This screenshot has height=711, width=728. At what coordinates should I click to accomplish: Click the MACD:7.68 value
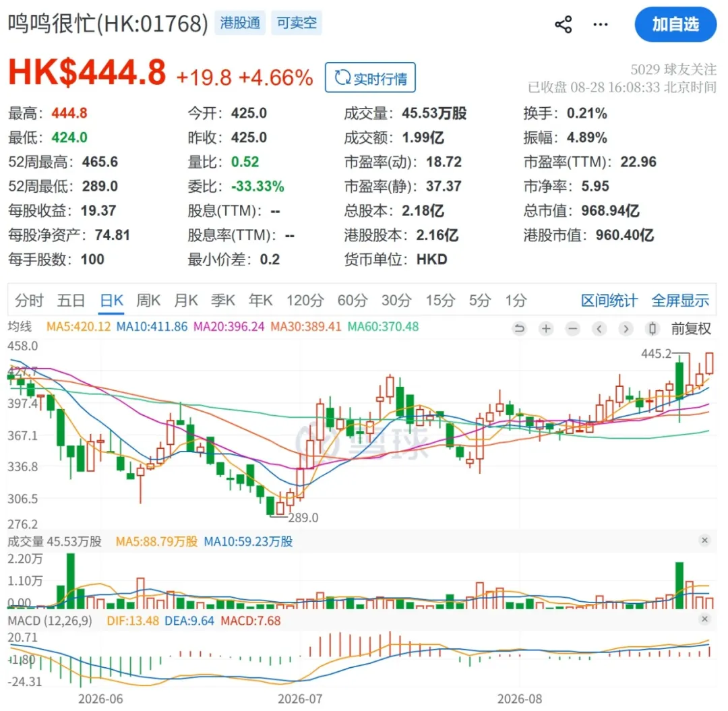(x=250, y=621)
